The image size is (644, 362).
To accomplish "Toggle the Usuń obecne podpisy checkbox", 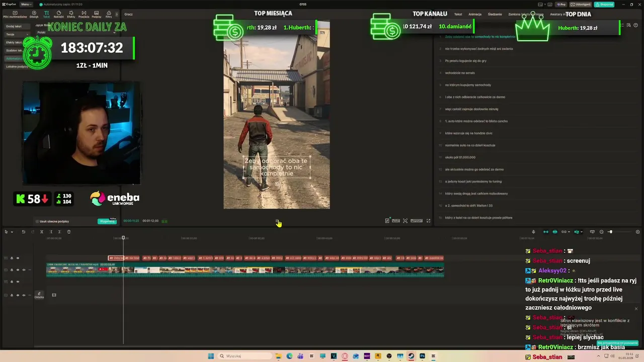I will point(37,221).
